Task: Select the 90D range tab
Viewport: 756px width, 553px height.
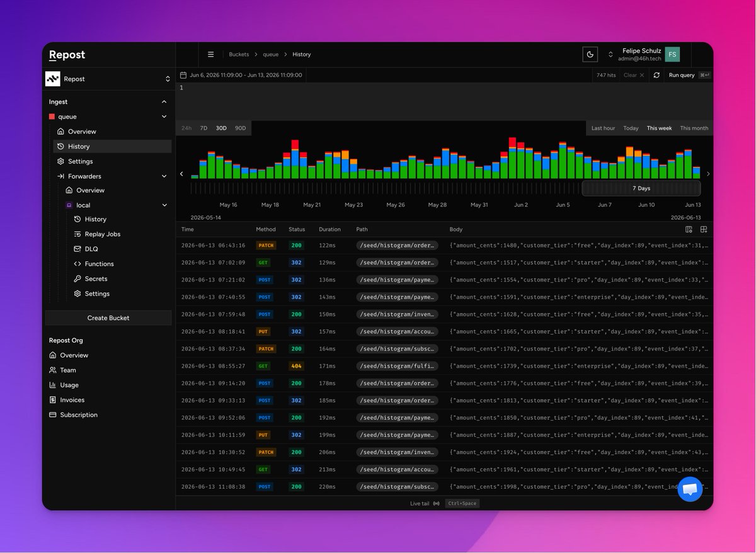Action: (240, 128)
